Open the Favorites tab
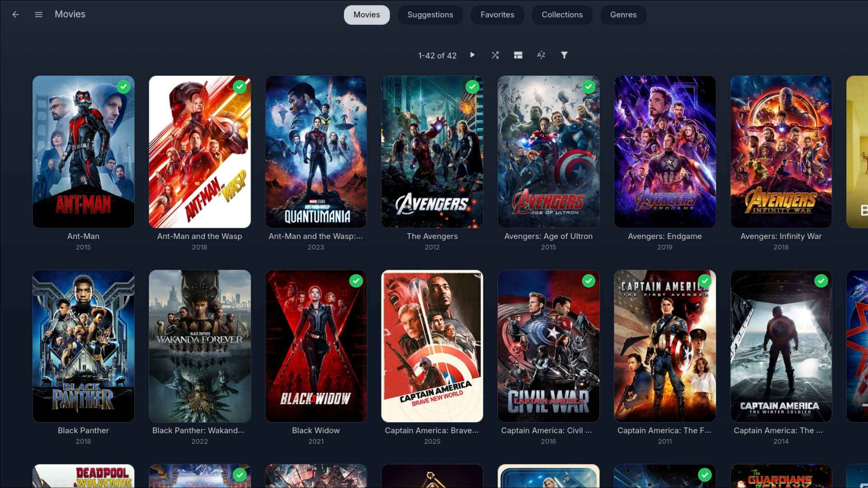 click(497, 14)
